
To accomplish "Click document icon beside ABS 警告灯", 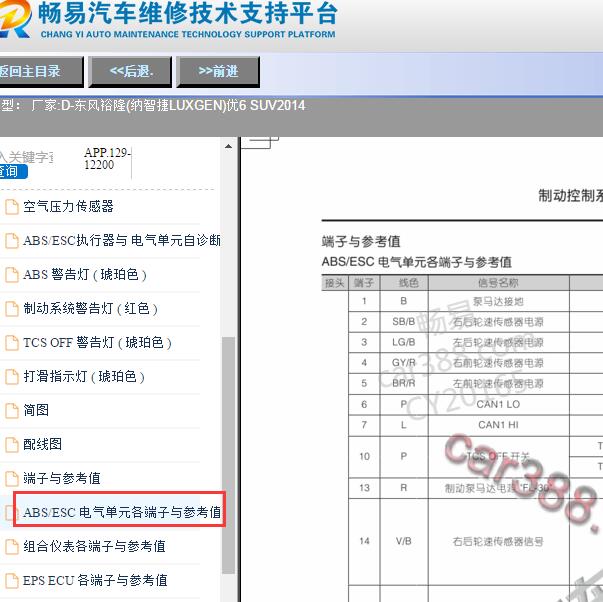I will (x=12, y=275).
